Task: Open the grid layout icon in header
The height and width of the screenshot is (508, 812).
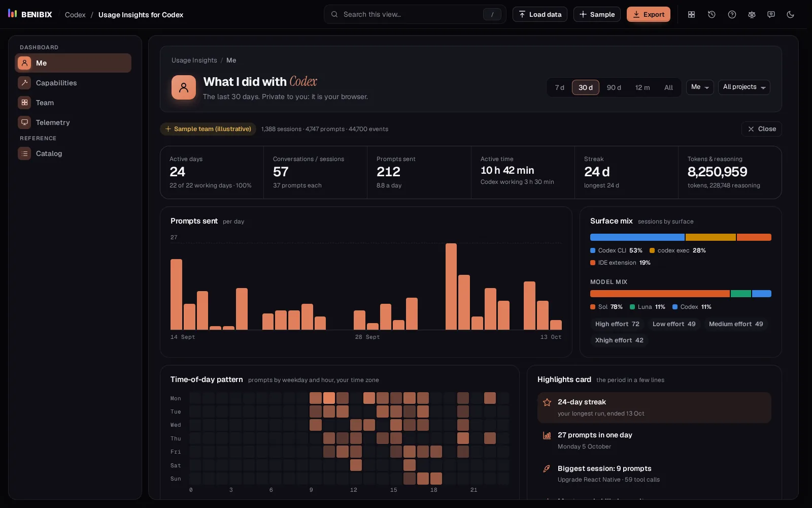Action: click(691, 15)
